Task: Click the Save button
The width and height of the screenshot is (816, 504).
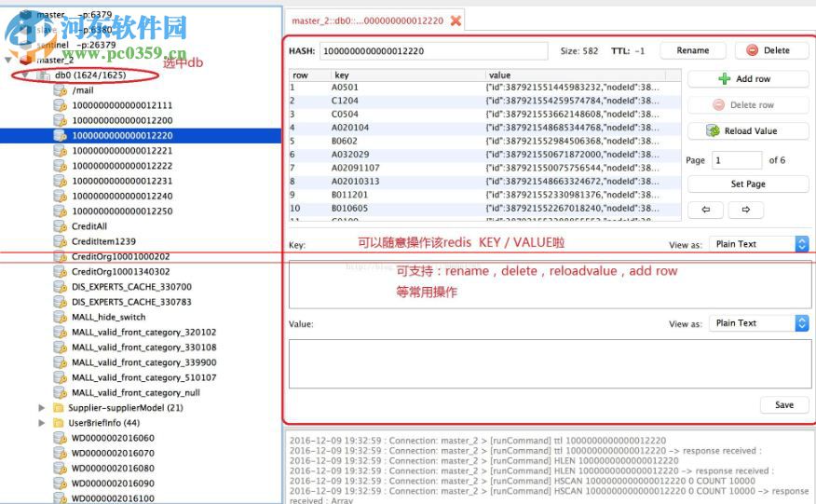Action: [784, 405]
